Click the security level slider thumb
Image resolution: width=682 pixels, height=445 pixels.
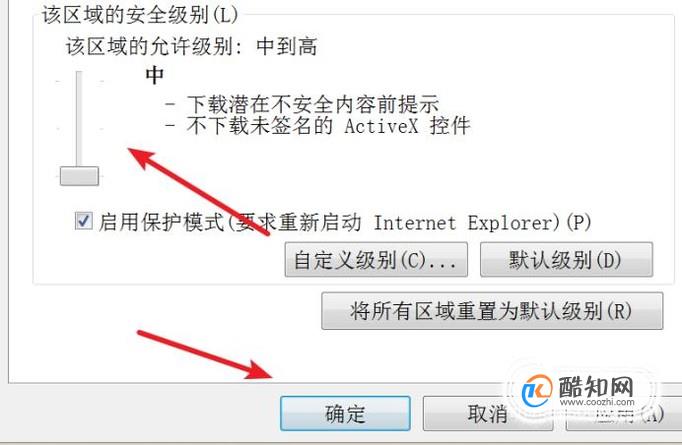(x=79, y=176)
